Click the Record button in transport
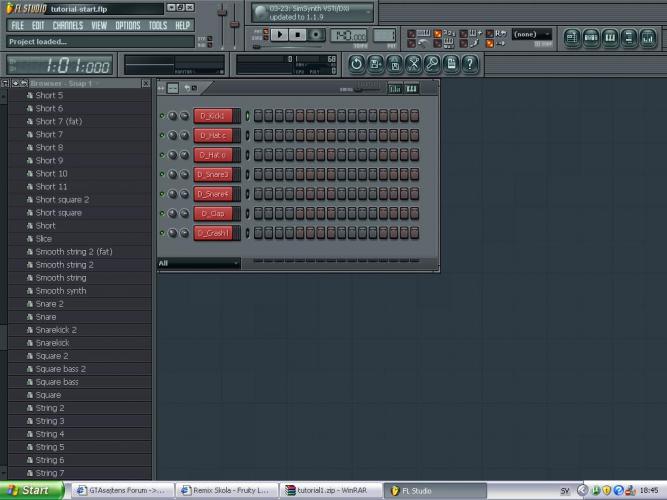This screenshot has height=500, width=667. coord(317,35)
